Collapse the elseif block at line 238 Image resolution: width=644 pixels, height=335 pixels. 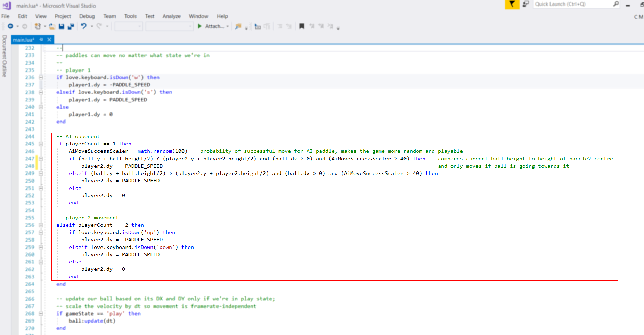tap(41, 92)
